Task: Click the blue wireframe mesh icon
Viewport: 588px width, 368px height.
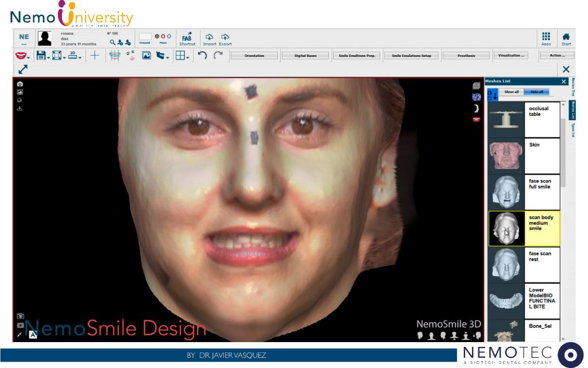Action: [476, 97]
